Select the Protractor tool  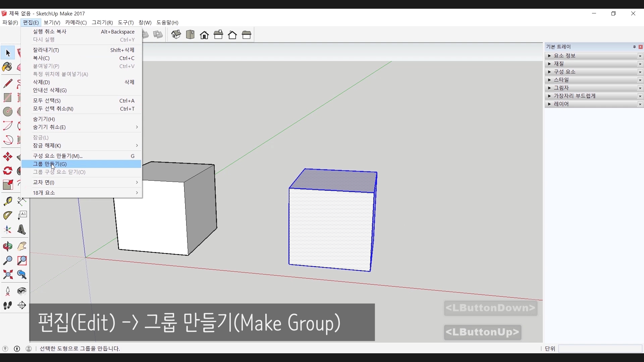(x=7, y=216)
